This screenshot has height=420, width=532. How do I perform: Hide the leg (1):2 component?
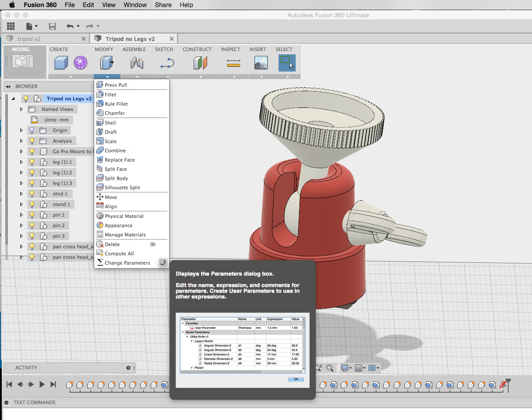click(x=32, y=173)
